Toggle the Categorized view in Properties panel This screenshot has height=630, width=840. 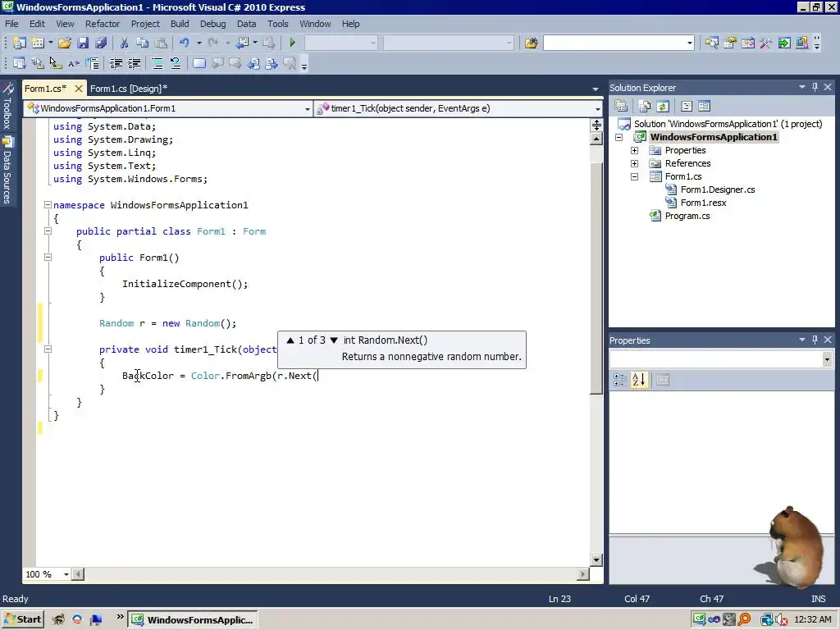tap(620, 380)
